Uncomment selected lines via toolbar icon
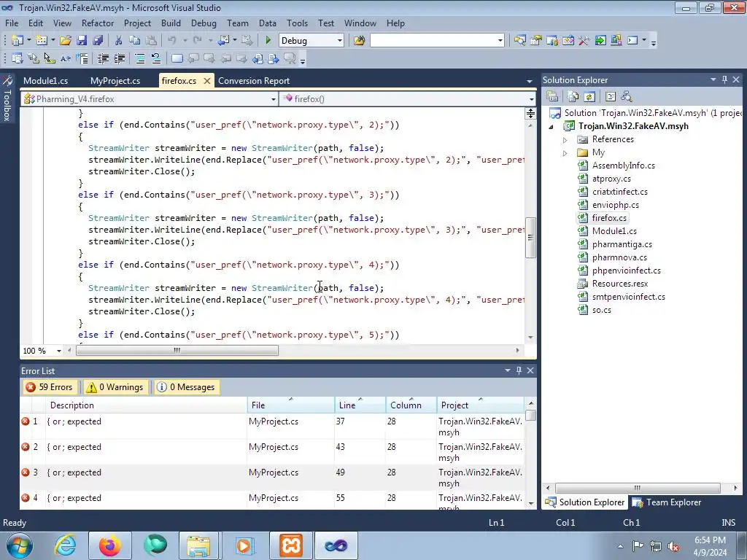 [156, 58]
